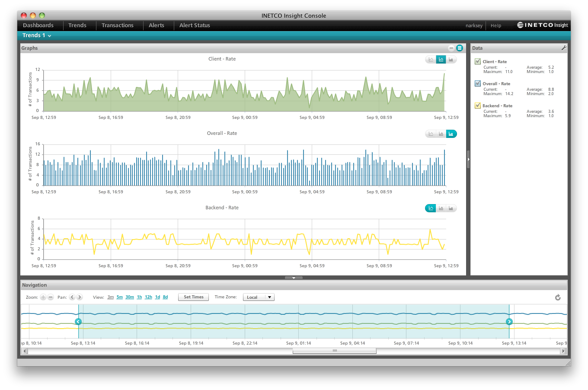Image resolution: width=588 pixels, height=390 pixels.
Task: Set view range to 8d
Action: (165, 297)
